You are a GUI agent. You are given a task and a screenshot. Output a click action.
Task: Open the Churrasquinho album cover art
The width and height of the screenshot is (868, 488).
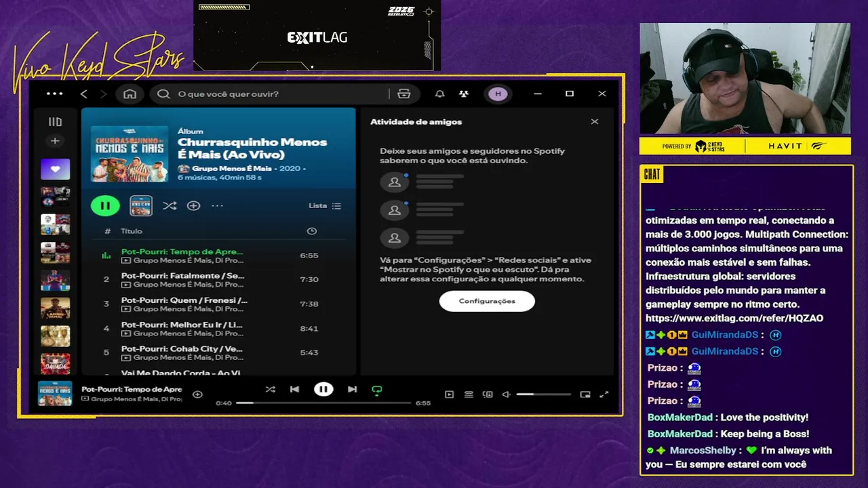(x=130, y=153)
